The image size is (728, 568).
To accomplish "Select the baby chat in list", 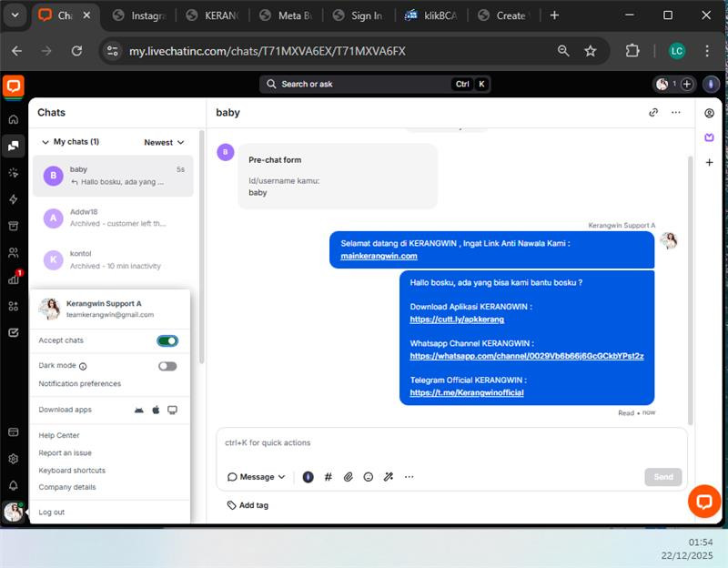I will (x=113, y=176).
